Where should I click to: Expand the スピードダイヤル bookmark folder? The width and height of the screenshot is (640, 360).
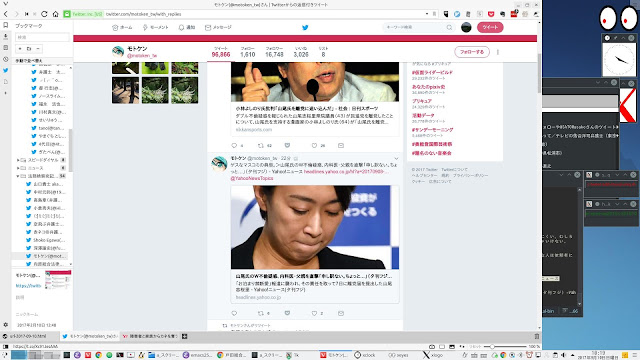point(18,160)
